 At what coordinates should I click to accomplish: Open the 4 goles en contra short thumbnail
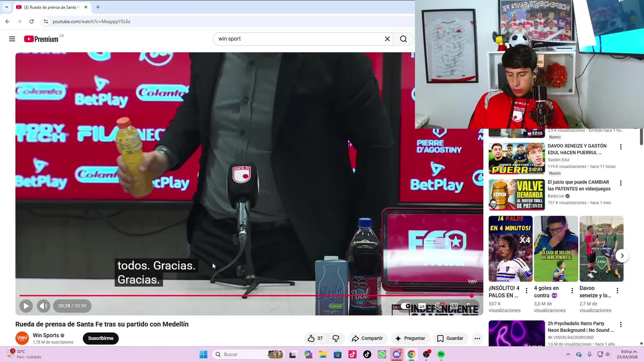click(556, 249)
